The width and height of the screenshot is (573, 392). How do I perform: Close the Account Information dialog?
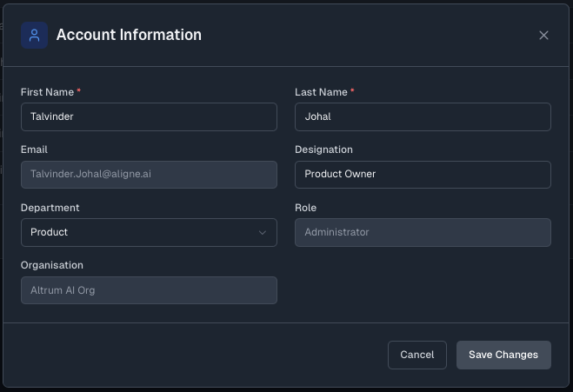coord(543,35)
